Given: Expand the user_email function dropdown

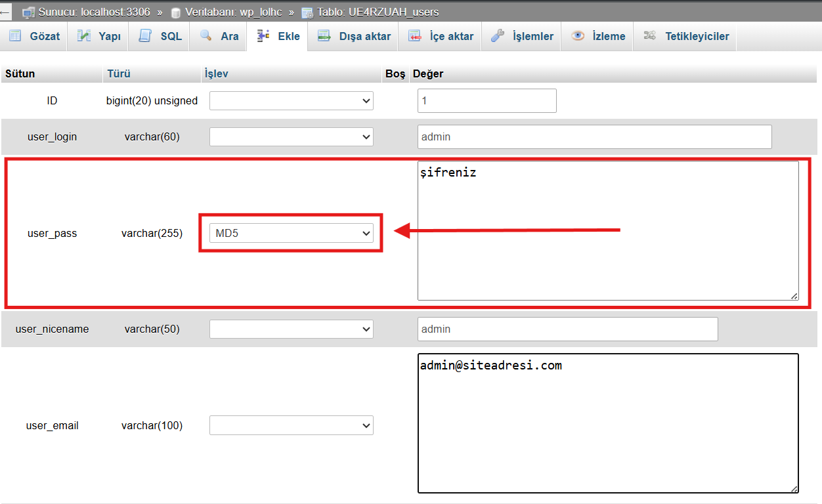Looking at the screenshot, I should coord(291,425).
